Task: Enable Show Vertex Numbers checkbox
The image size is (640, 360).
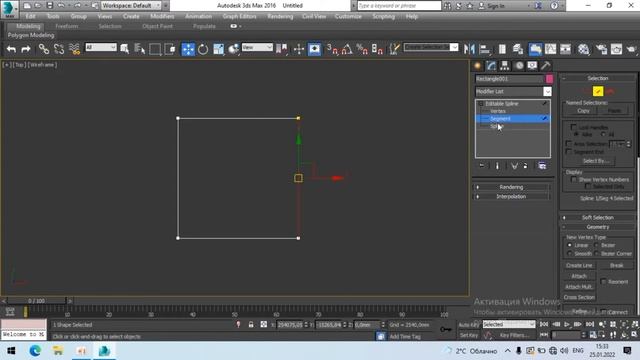Action: [x=573, y=179]
